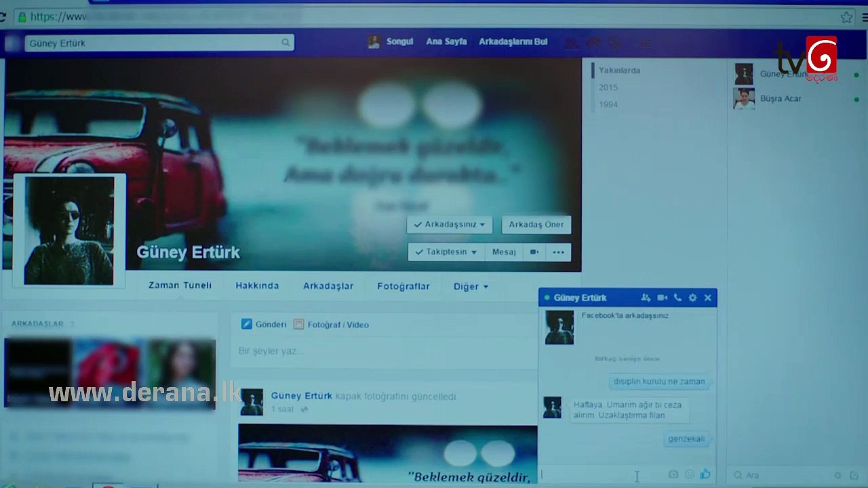Bookmark this page with the star icon
This screenshot has width=868, height=488.
[846, 17]
